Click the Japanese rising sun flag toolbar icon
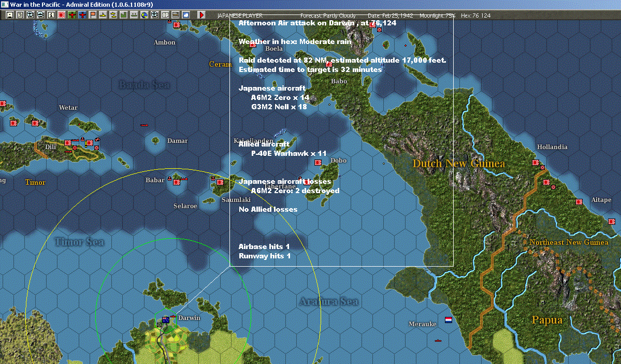This screenshot has height=364, width=621. click(x=62, y=15)
